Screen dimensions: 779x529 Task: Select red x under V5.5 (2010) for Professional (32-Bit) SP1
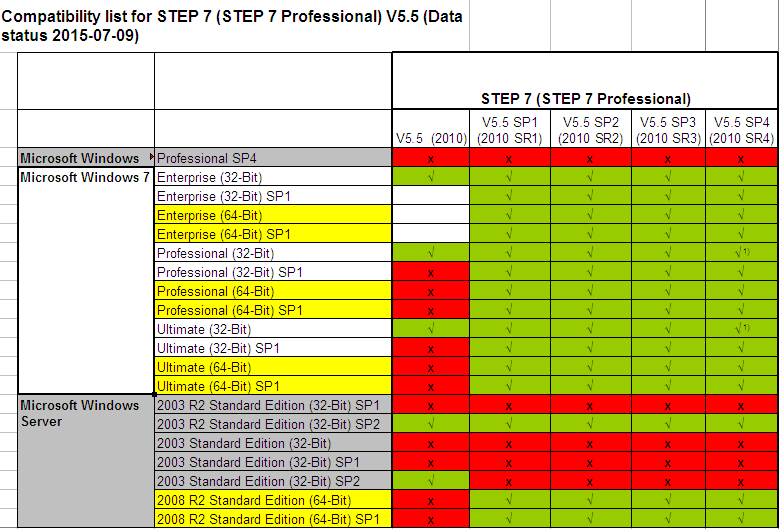431,272
